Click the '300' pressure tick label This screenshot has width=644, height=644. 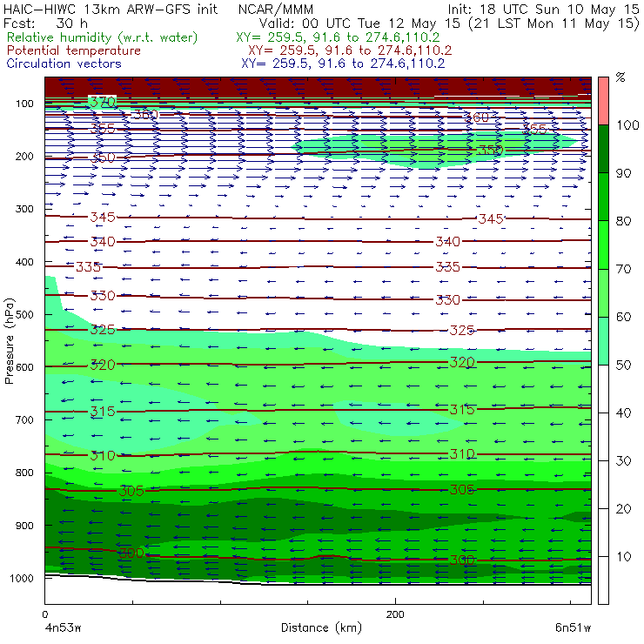pos(24,209)
